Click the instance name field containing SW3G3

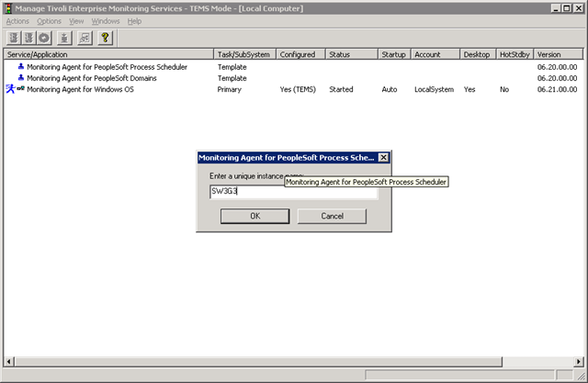(x=294, y=191)
